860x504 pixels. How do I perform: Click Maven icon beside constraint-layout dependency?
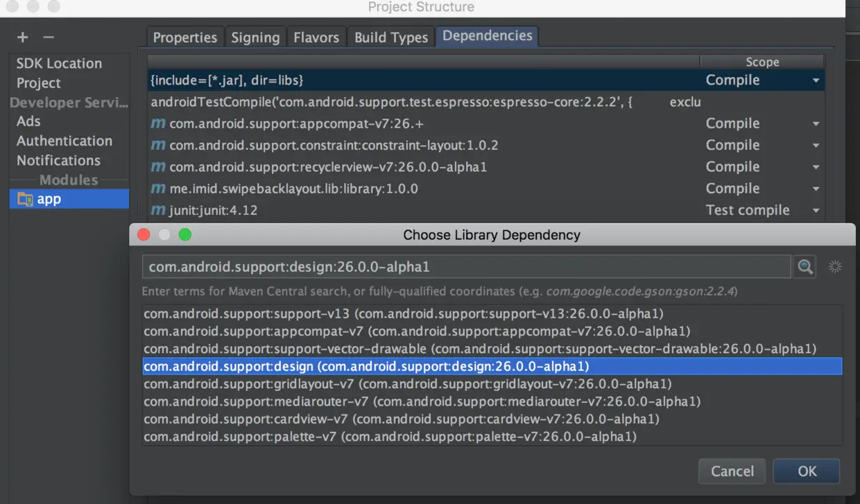click(x=158, y=146)
